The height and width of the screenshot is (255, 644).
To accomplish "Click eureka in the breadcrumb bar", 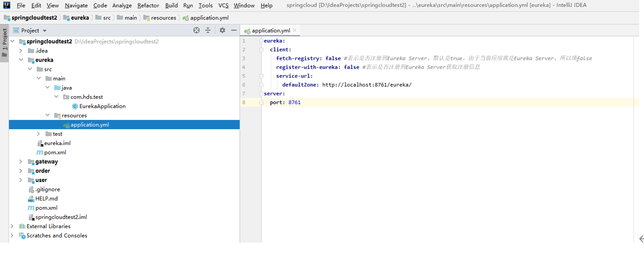I will pyautogui.click(x=76, y=18).
